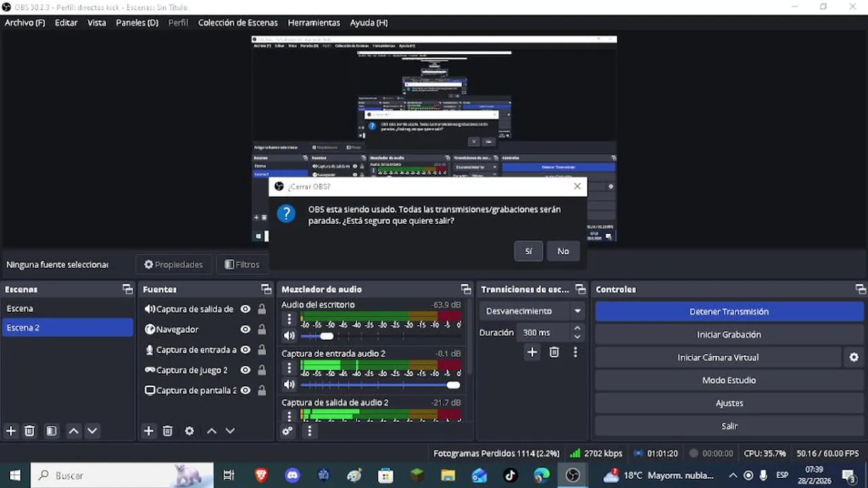Undock the Fuentes panel

267,289
